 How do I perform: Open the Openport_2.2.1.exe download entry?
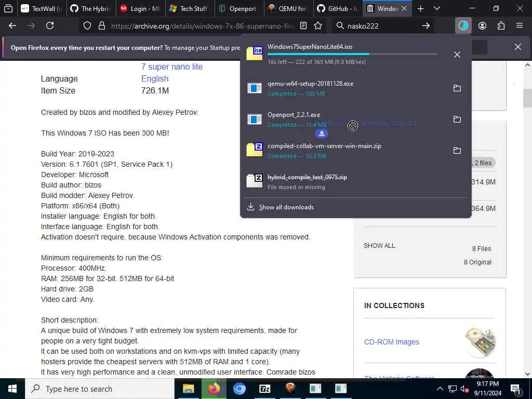[345, 119]
